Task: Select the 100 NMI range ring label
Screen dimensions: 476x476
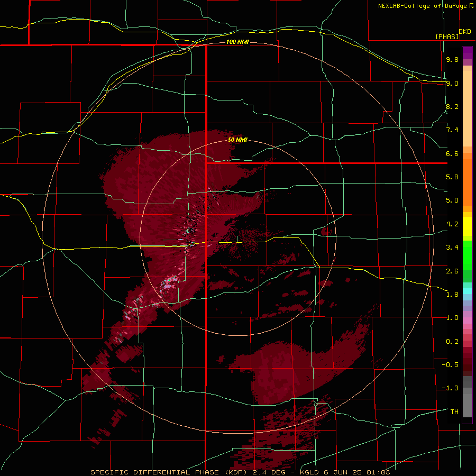Action: [x=237, y=42]
